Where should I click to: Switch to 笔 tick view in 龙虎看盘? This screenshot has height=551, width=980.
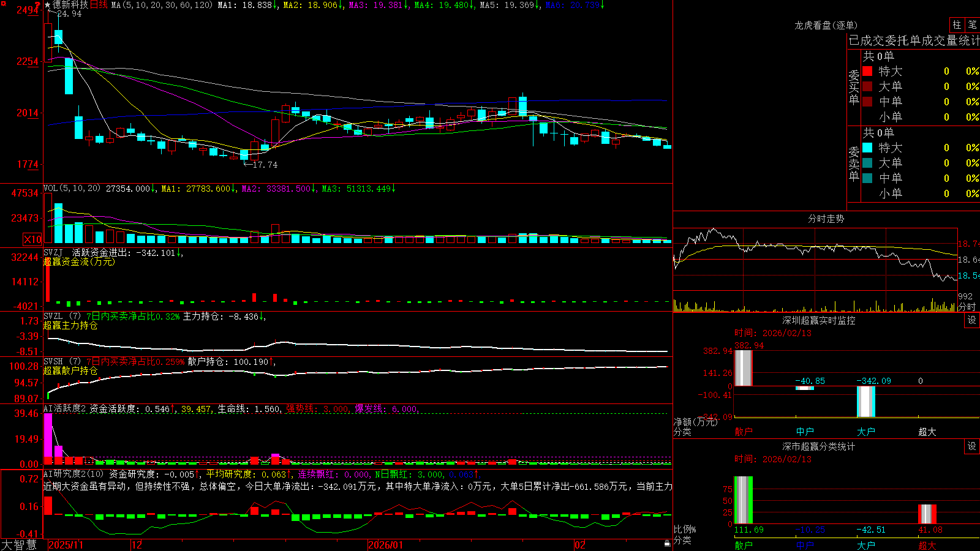click(x=973, y=24)
